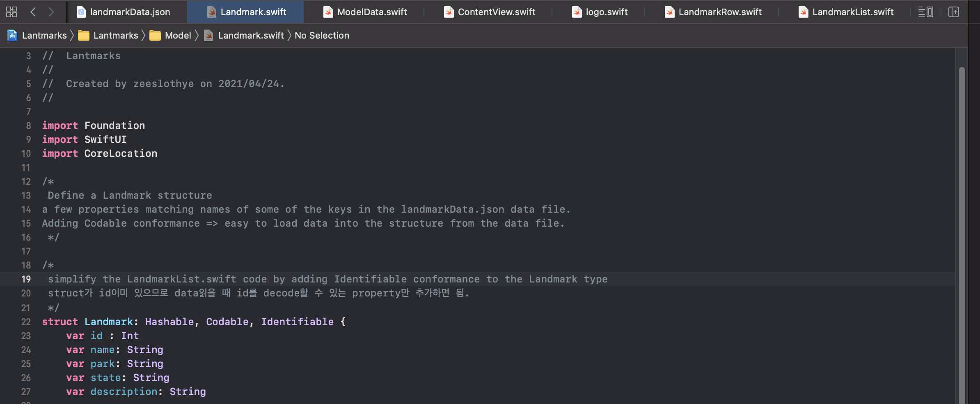Click the "var park: String" line
The image size is (980, 404).
pyautogui.click(x=115, y=364)
